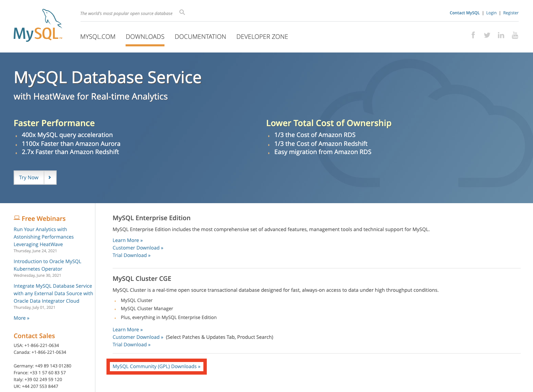
Task: Click the laptop icon beside Free Webinars
Action: (x=17, y=218)
